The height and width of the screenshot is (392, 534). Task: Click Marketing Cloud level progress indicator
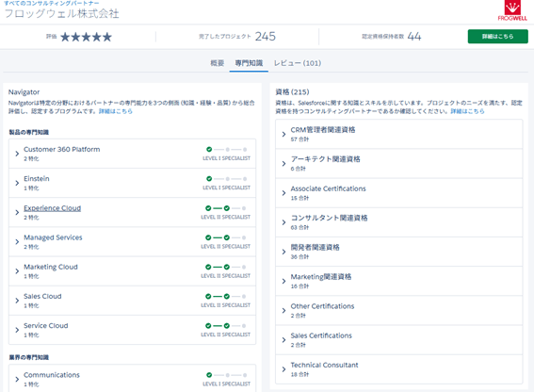pyautogui.click(x=226, y=267)
